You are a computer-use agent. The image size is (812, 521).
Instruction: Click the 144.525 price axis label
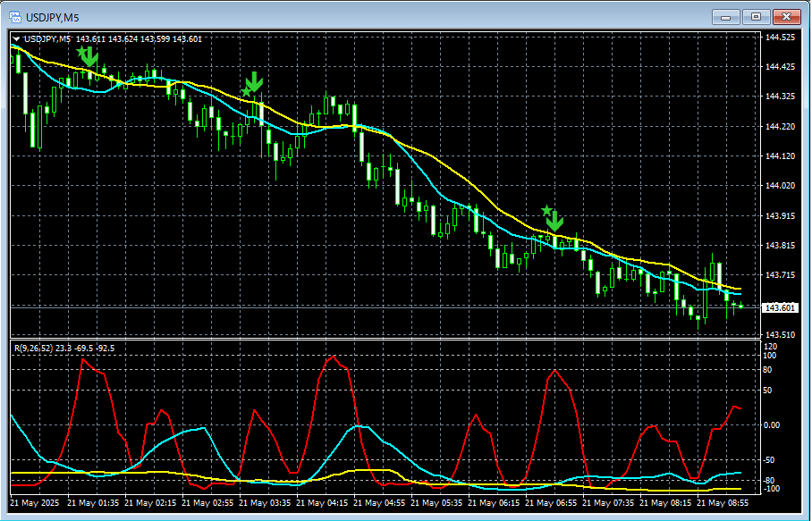click(781, 38)
